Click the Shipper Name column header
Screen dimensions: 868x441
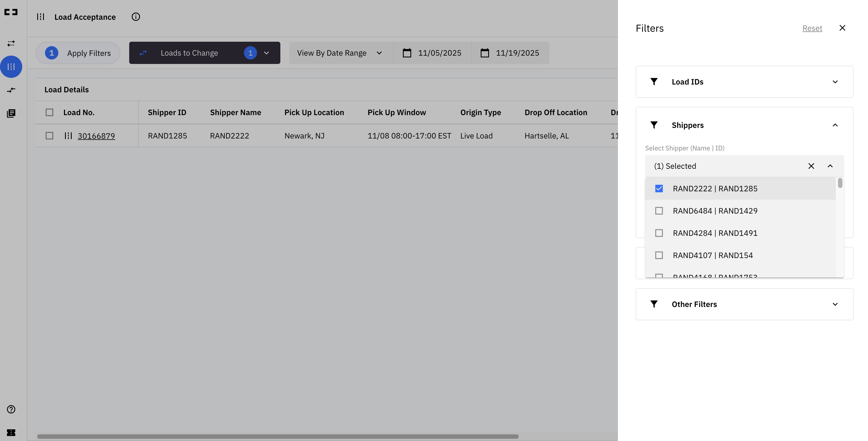coord(236,113)
